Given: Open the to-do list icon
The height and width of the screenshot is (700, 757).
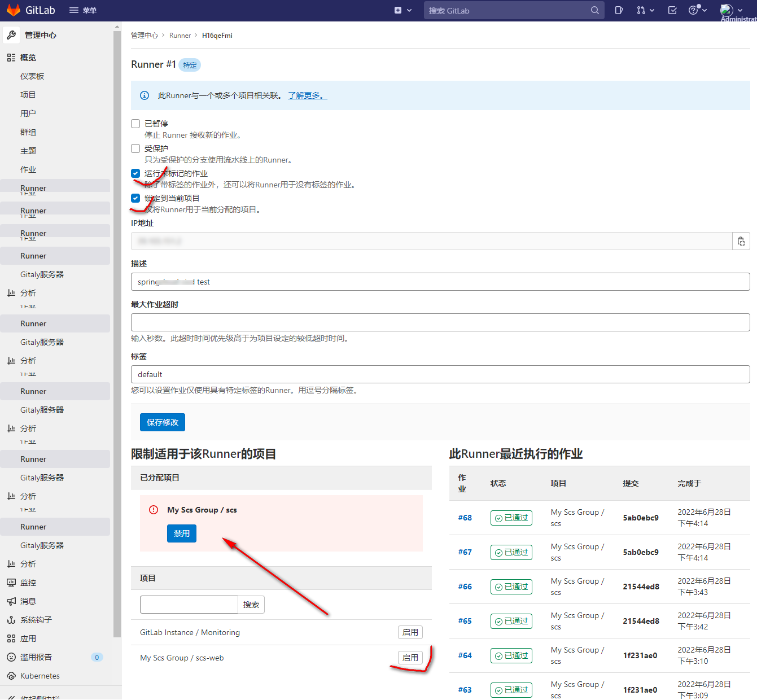Looking at the screenshot, I should click(672, 10).
